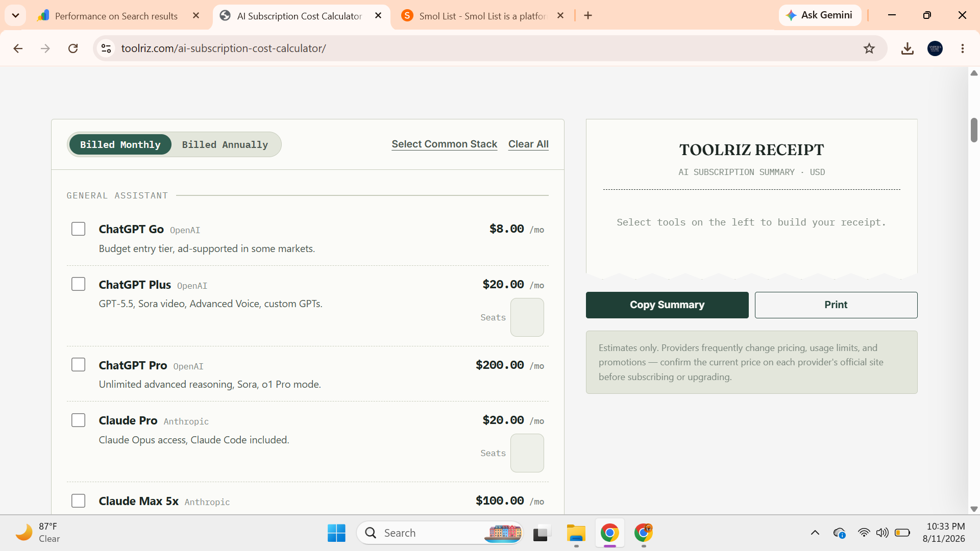Go forward to next page

pyautogui.click(x=45, y=48)
